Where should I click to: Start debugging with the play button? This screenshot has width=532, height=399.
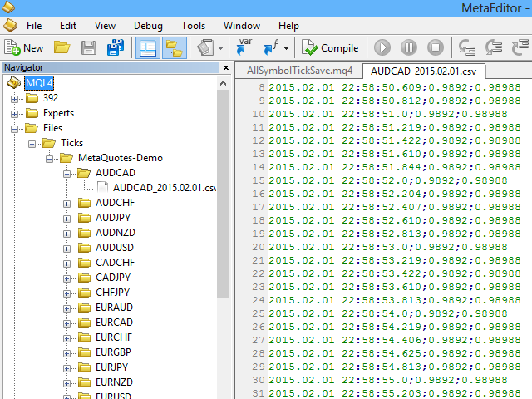pyautogui.click(x=382, y=47)
